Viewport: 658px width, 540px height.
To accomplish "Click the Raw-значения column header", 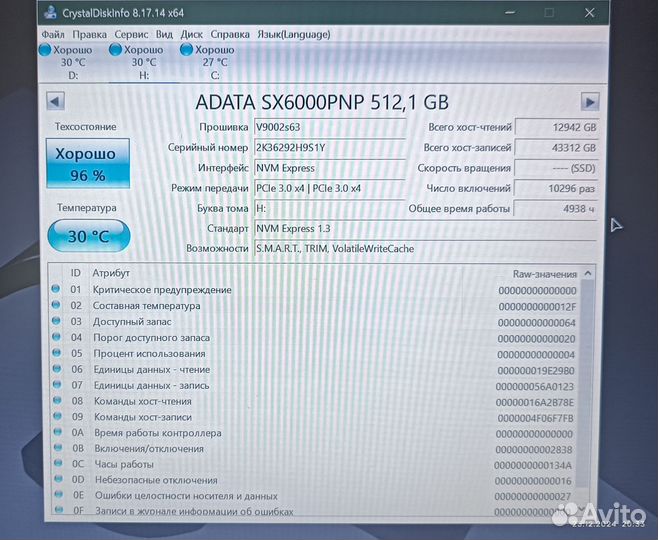I will 545,274.
